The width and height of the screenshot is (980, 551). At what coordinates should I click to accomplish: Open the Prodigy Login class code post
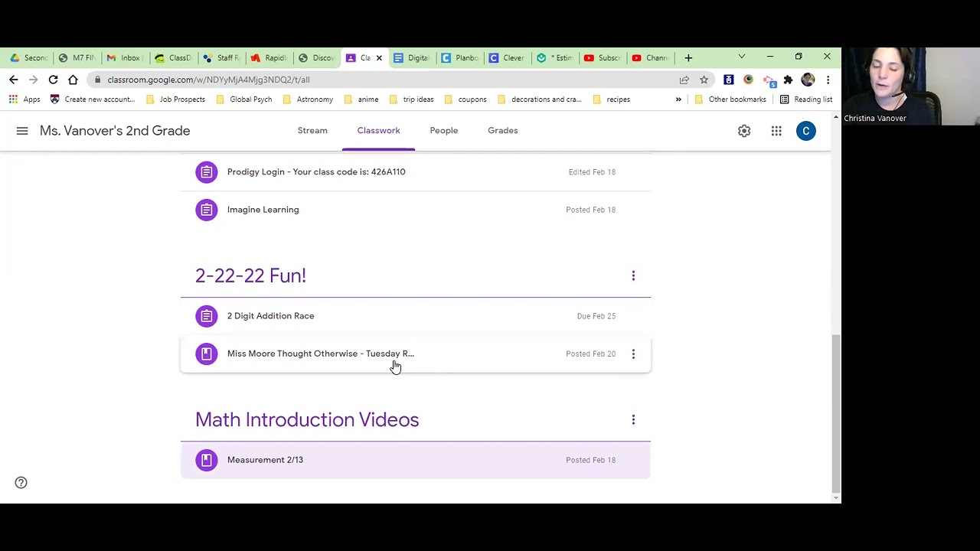click(x=416, y=172)
